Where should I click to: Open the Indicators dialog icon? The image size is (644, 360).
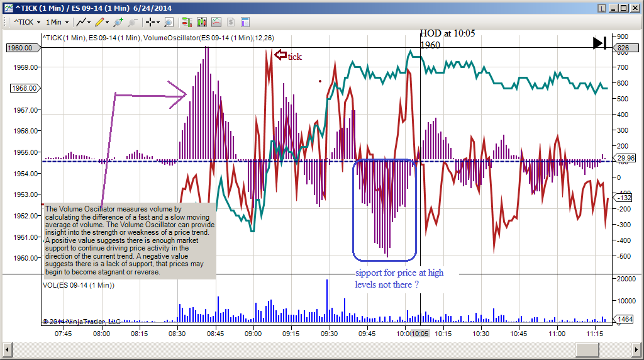(x=216, y=22)
